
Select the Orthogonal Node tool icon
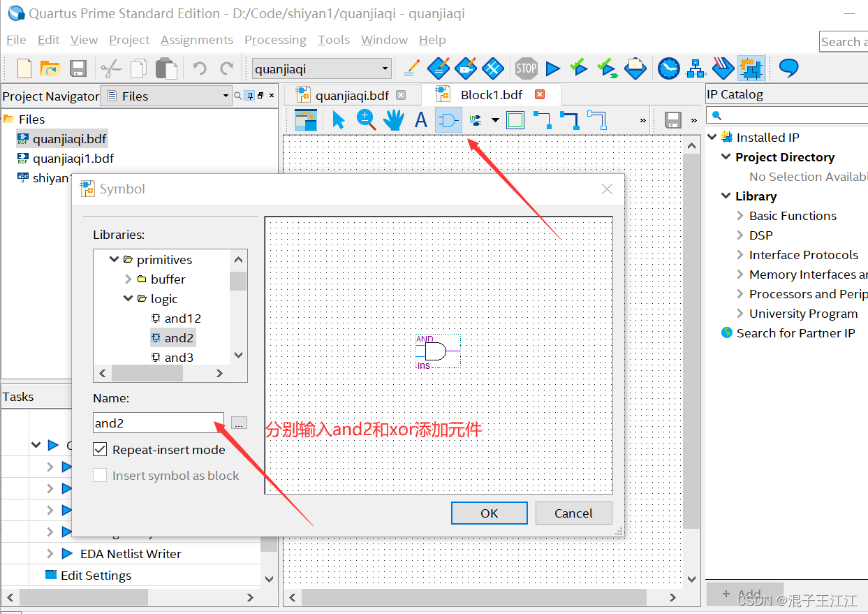pyautogui.click(x=543, y=120)
